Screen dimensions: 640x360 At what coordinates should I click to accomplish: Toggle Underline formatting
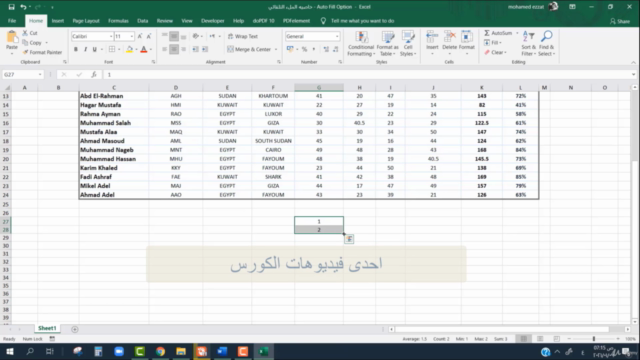(x=95, y=49)
